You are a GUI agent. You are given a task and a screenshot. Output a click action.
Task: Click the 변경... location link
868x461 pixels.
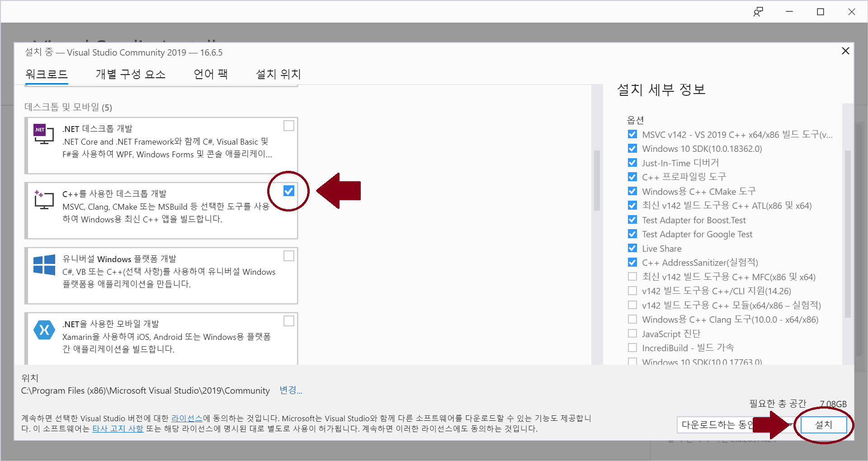click(x=291, y=390)
